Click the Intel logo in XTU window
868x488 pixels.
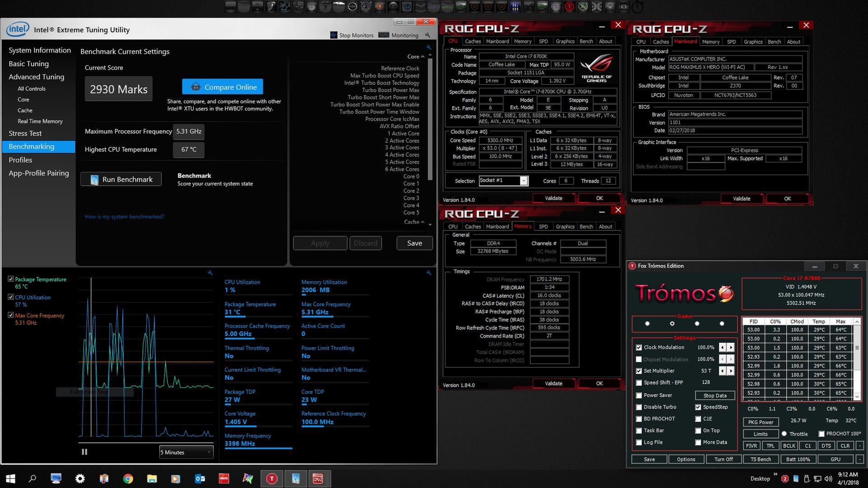click(x=18, y=29)
